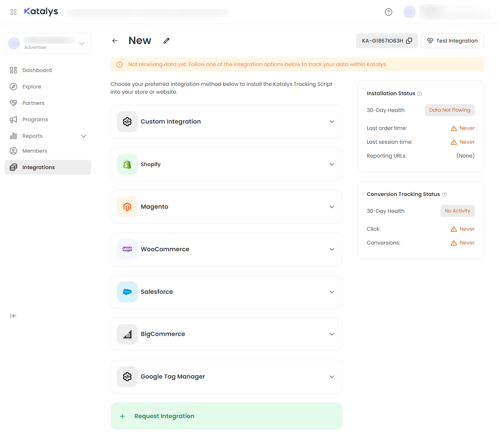Click the pencil edit icon beside New
The image size is (499, 448).
(x=166, y=41)
